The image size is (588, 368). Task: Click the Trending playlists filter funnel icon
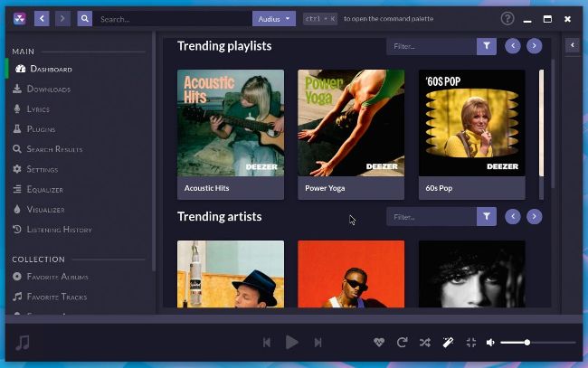pos(487,46)
